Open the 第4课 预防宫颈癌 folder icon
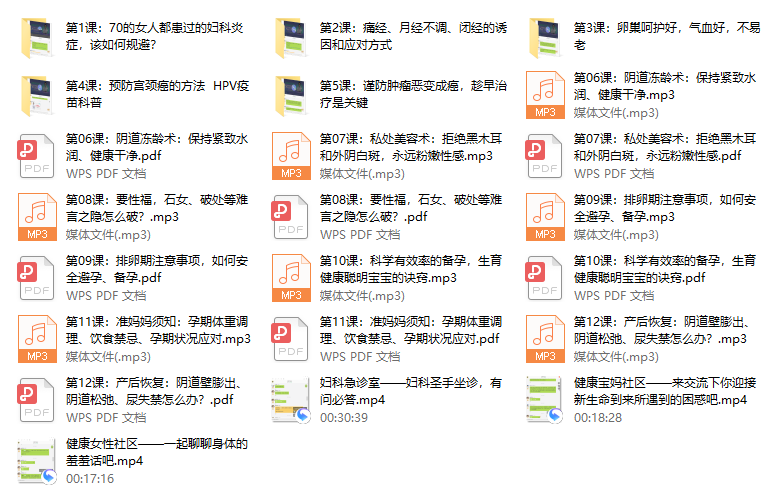 37,96
